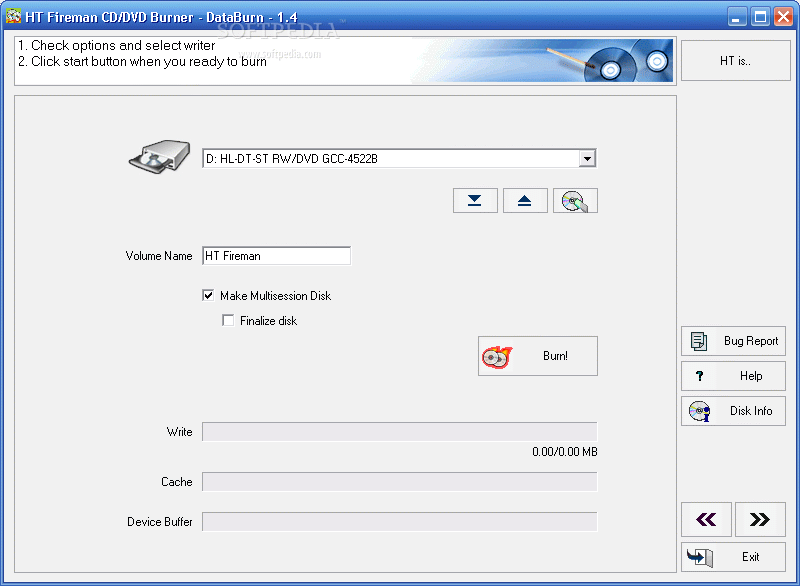800x586 pixels.
Task: Click instruction text 'Check options and select writer'
Action: pyautogui.click(x=123, y=45)
